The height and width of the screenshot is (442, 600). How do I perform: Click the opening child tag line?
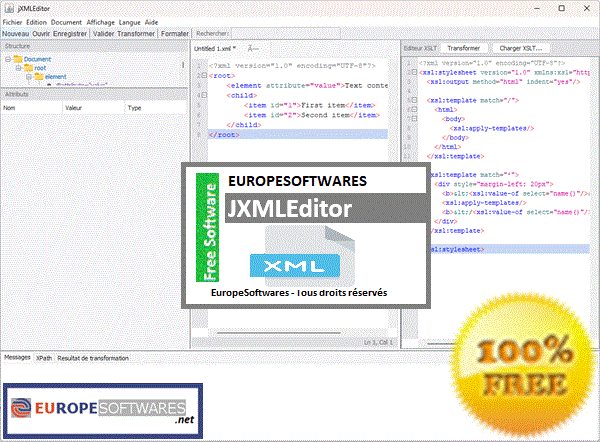click(241, 95)
